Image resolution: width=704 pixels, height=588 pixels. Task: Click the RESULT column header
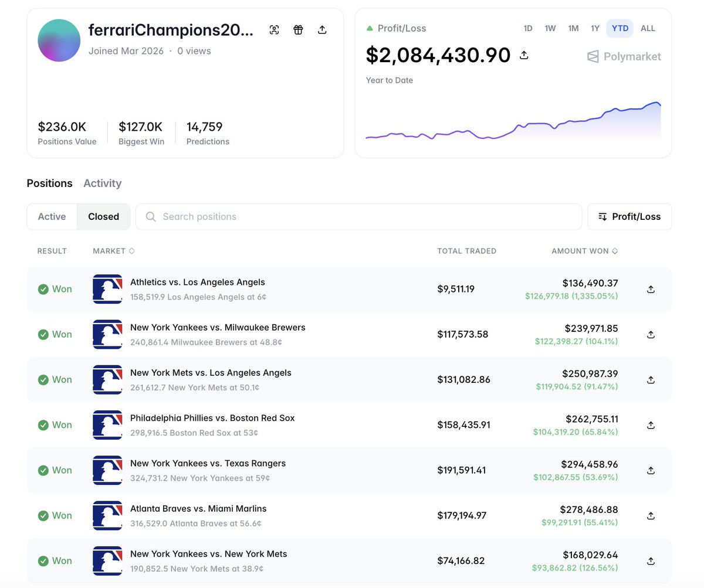pyautogui.click(x=52, y=251)
